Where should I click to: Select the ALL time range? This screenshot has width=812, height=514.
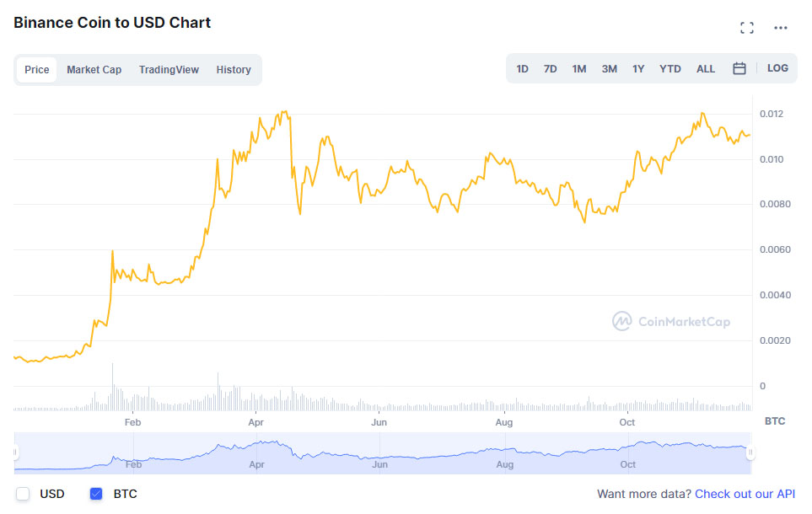pos(705,69)
